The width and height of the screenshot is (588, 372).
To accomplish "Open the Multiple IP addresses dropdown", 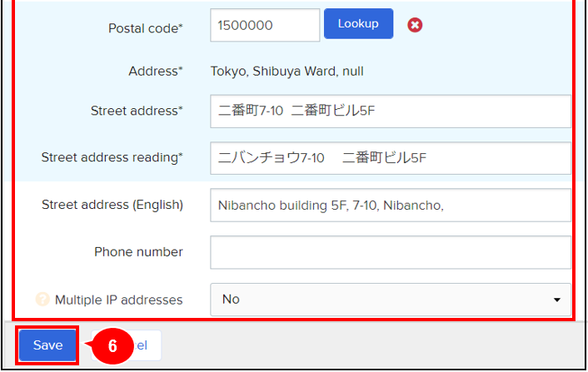I will (391, 300).
